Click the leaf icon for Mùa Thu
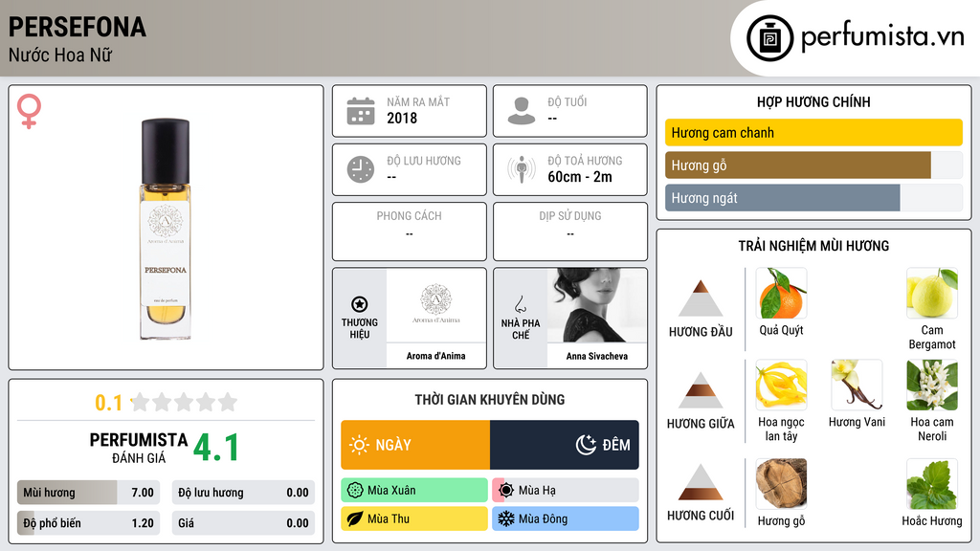The image size is (980, 551). (x=355, y=518)
